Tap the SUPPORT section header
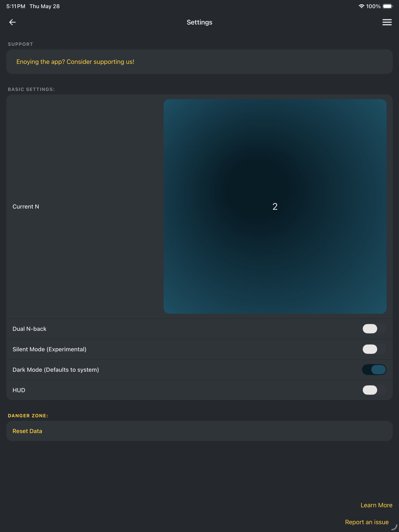This screenshot has height=532, width=399. [20, 44]
